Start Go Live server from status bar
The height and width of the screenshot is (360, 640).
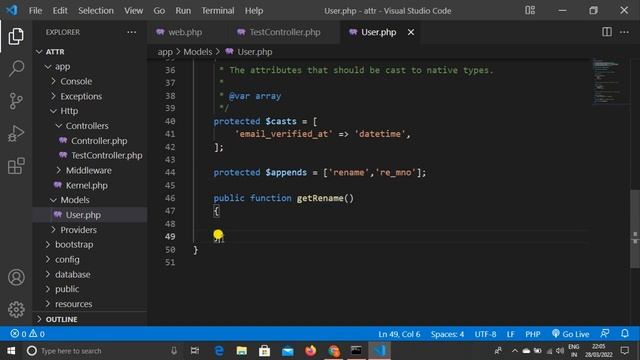(570, 334)
